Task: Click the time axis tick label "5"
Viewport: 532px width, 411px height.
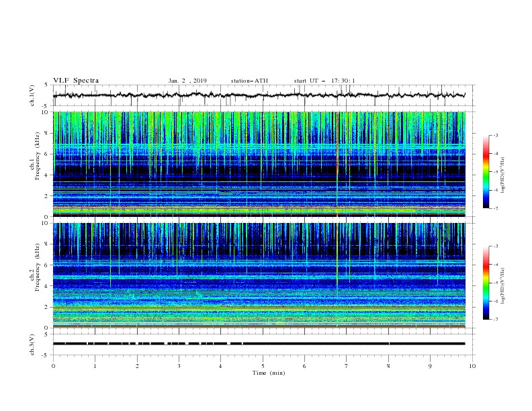Action: (x=263, y=366)
